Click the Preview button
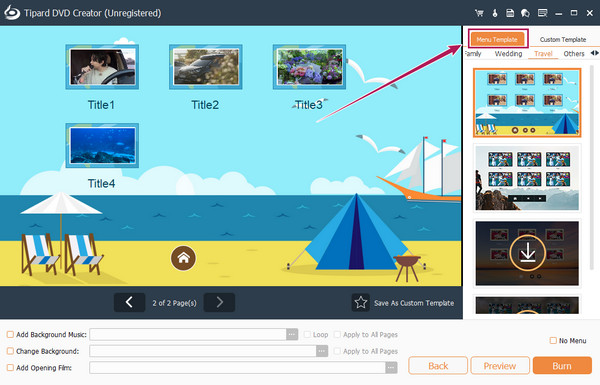The width and height of the screenshot is (600, 385). [500, 366]
